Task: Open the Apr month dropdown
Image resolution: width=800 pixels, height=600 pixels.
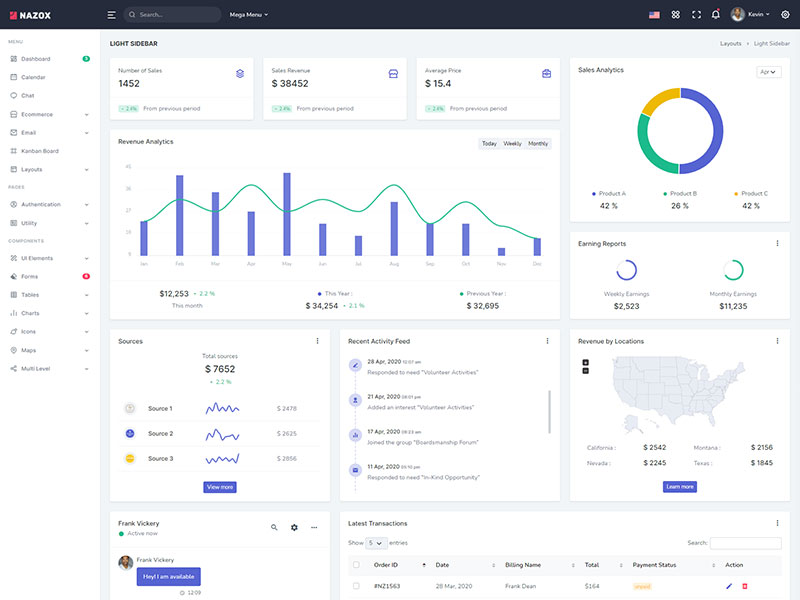Action: 768,72
